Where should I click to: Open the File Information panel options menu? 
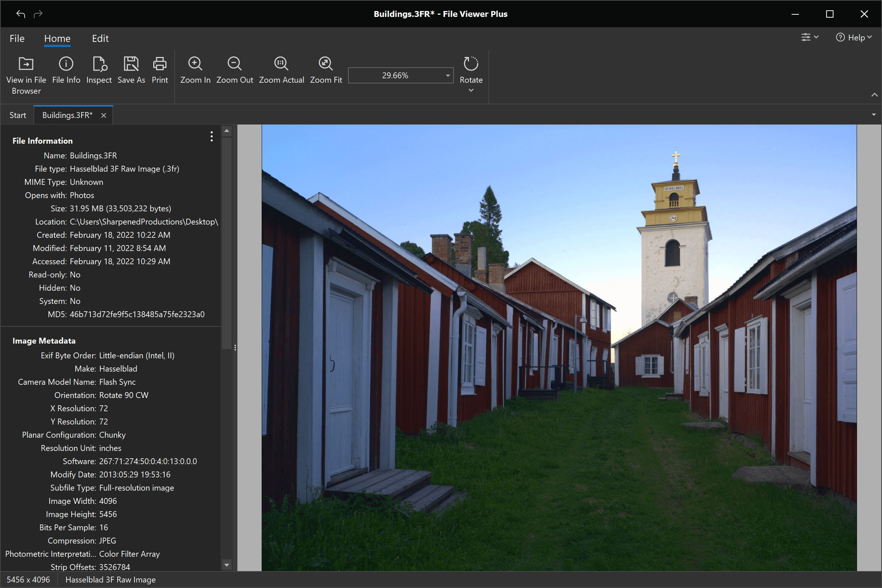click(x=211, y=137)
